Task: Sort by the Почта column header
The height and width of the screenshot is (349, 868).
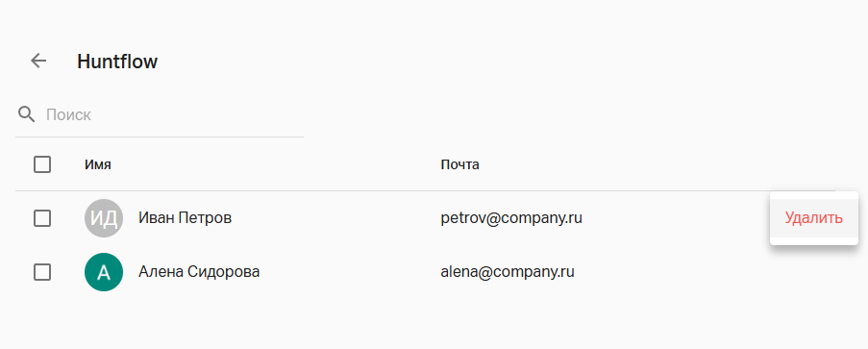Action: (x=459, y=164)
